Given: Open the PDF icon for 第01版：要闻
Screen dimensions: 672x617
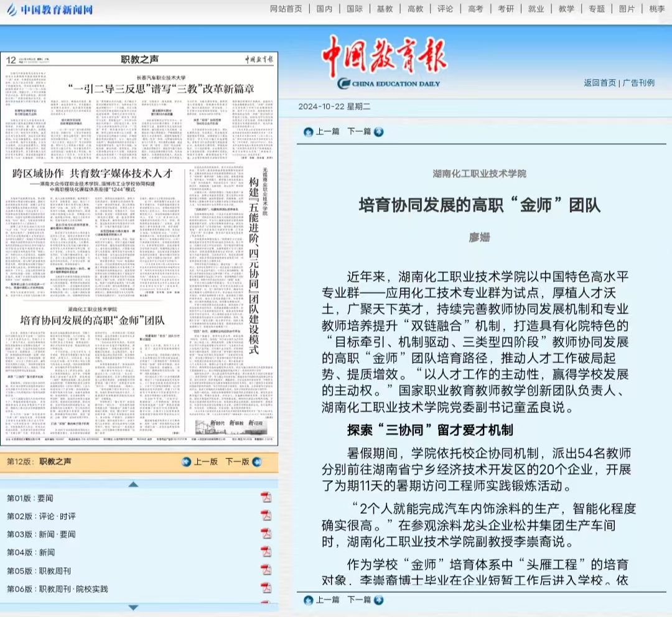Looking at the screenshot, I should [266, 498].
